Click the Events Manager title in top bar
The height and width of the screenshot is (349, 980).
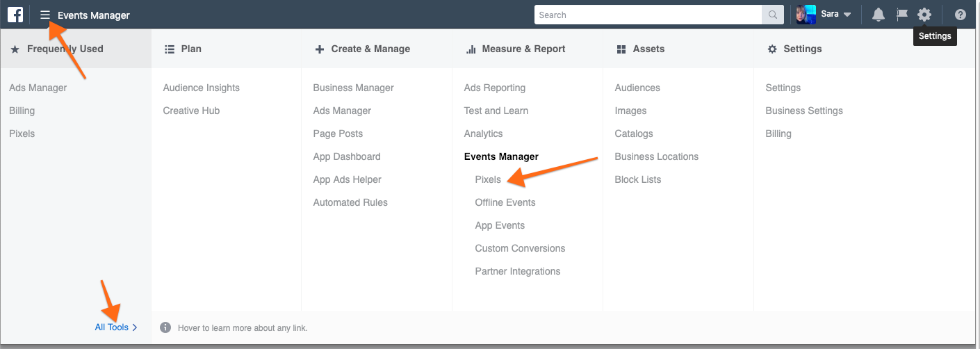pos(94,15)
